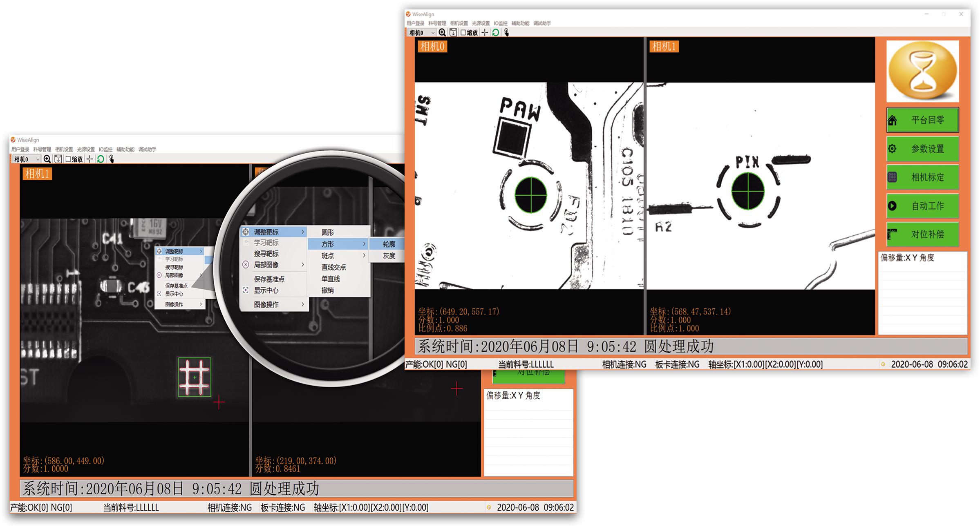Click the hand pointer icon in the front window toolbar
The image size is (980, 527).
pyautogui.click(x=506, y=33)
